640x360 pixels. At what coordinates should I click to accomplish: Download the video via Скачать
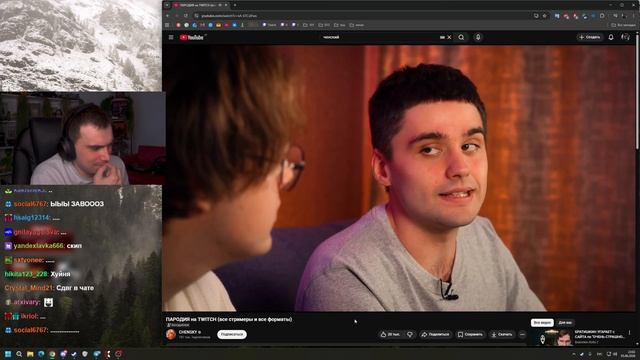click(x=502, y=334)
